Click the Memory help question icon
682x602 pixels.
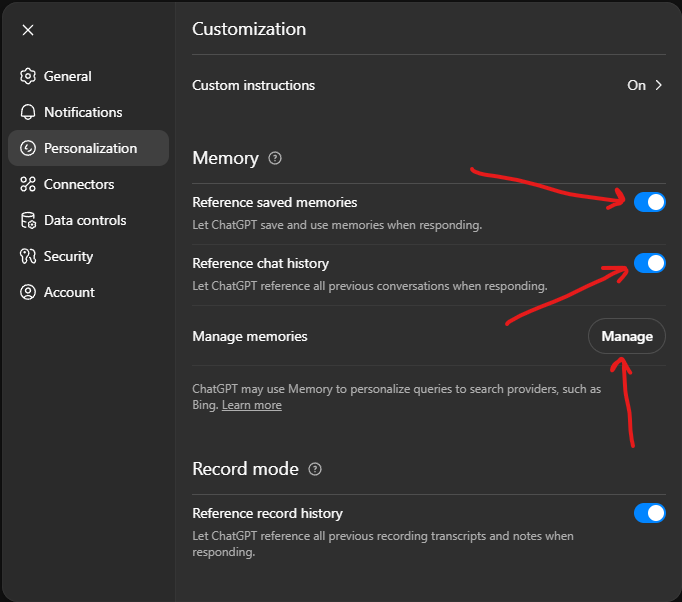pos(275,158)
